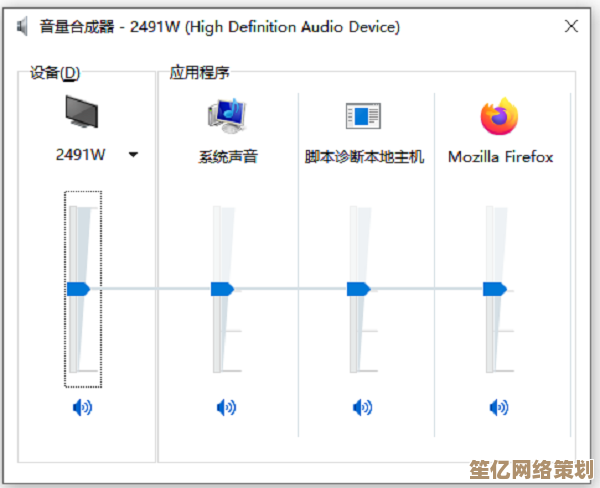This screenshot has height=488, width=600.
Task: Mute the 系统声音 volume
Action: (227, 408)
